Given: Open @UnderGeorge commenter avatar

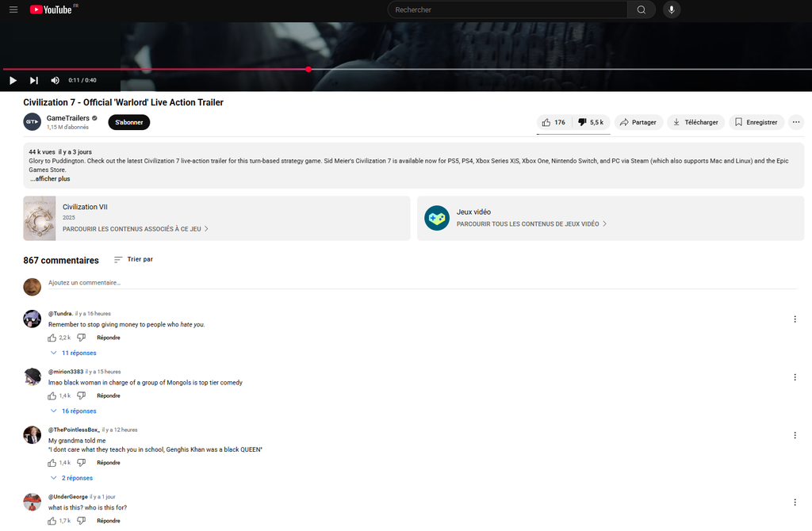Looking at the screenshot, I should [x=32, y=502].
